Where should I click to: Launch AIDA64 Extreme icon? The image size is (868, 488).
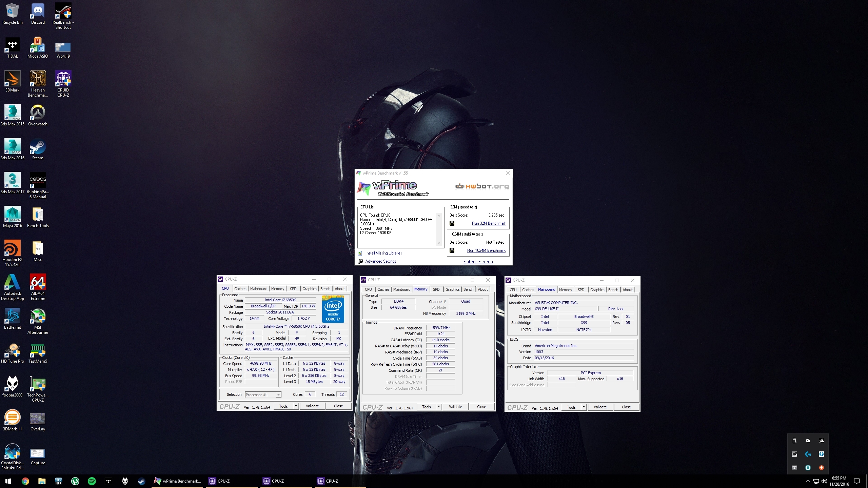click(x=38, y=287)
